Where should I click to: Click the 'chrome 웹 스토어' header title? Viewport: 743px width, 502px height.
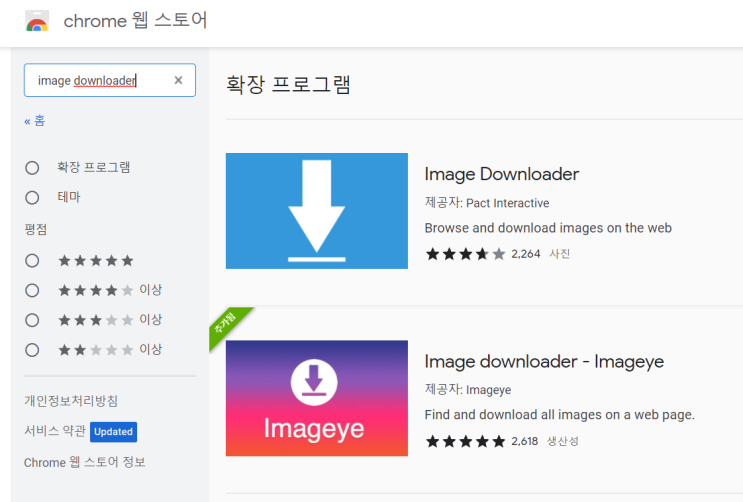(135, 21)
